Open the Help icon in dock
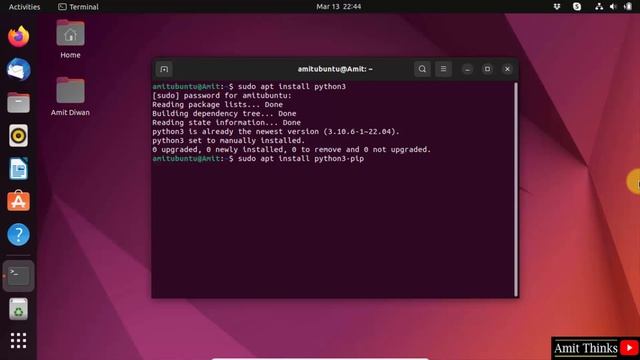Viewport: 640px width, 360px height. click(18, 235)
